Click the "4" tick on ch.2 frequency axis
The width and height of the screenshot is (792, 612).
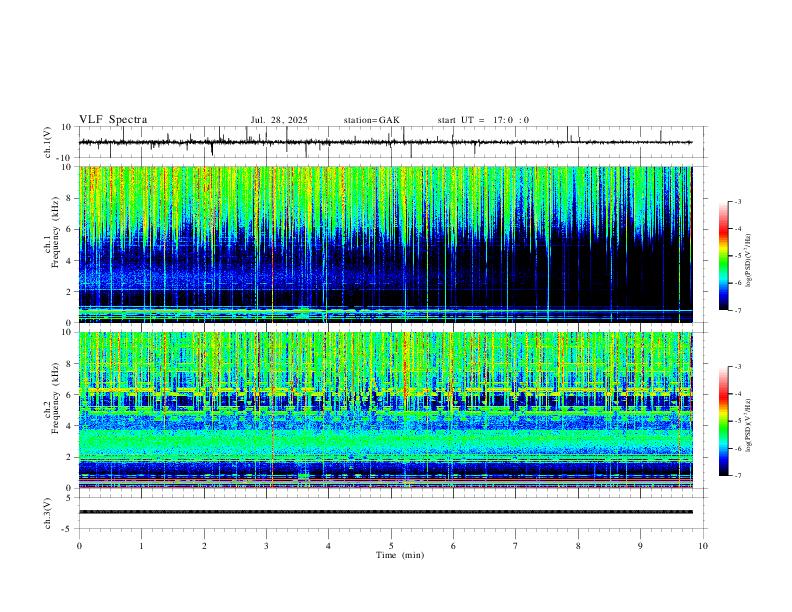pyautogui.click(x=70, y=426)
